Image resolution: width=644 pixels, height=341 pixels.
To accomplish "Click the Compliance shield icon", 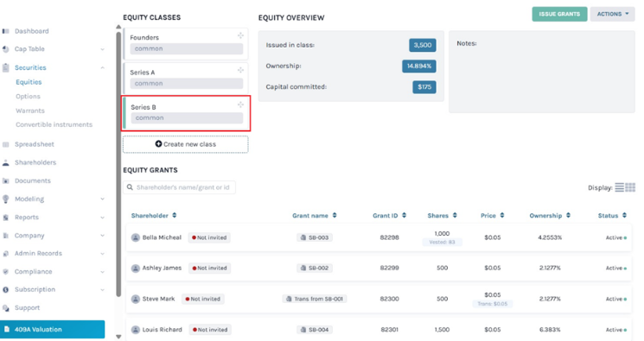I will tap(6, 272).
